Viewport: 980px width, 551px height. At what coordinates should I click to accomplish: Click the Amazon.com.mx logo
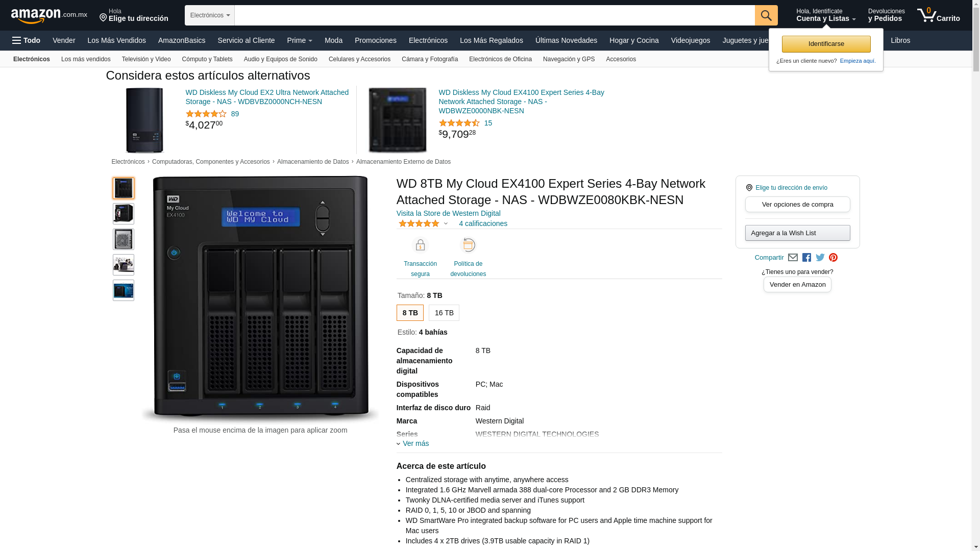(x=49, y=16)
